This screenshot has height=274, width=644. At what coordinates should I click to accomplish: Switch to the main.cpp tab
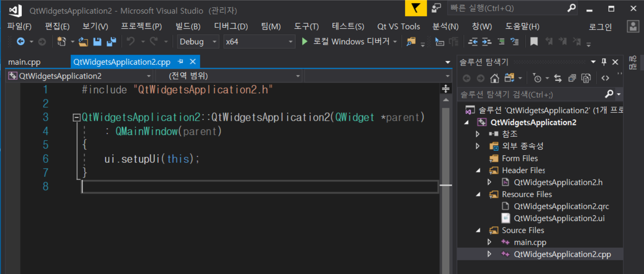click(x=24, y=62)
